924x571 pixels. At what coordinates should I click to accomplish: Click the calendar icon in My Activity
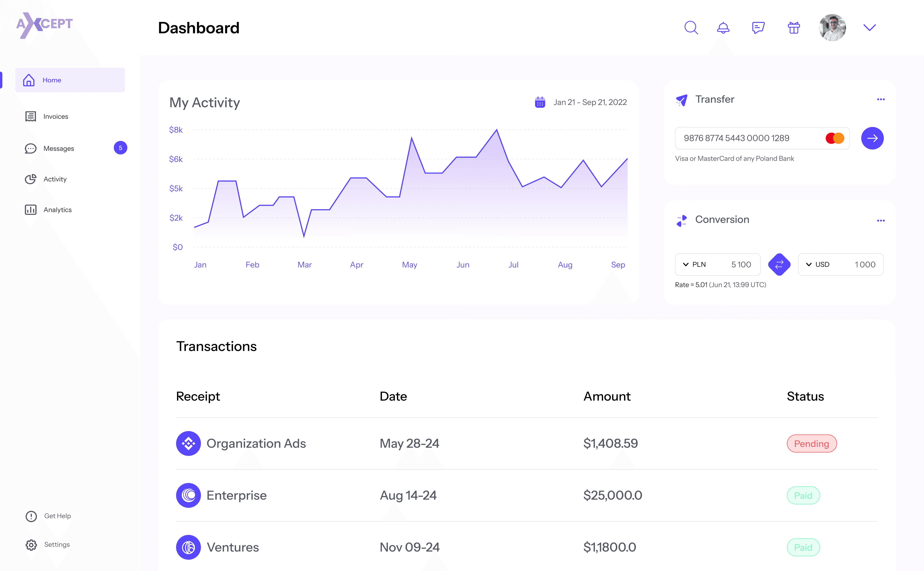pos(540,102)
